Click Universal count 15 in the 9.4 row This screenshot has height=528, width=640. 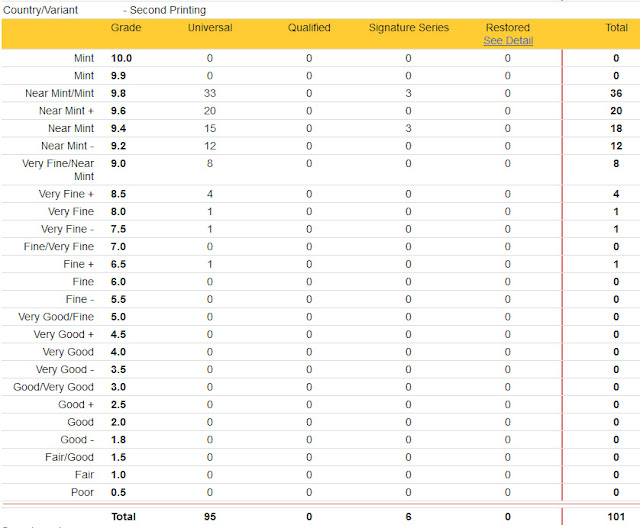point(210,129)
